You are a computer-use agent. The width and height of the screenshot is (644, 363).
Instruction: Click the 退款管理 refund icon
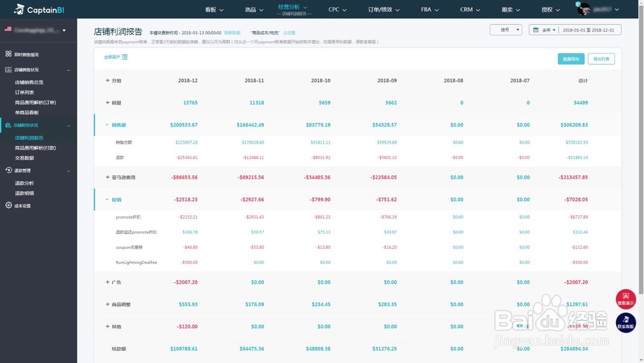coord(8,170)
